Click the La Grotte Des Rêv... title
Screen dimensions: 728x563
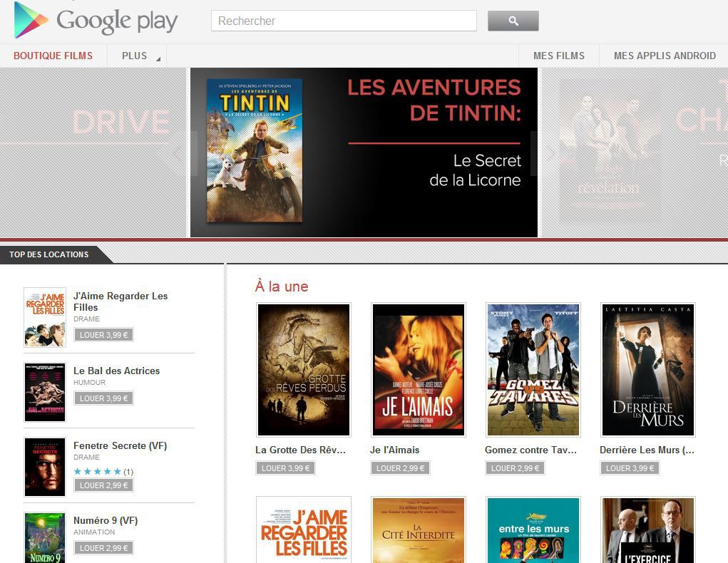300,450
